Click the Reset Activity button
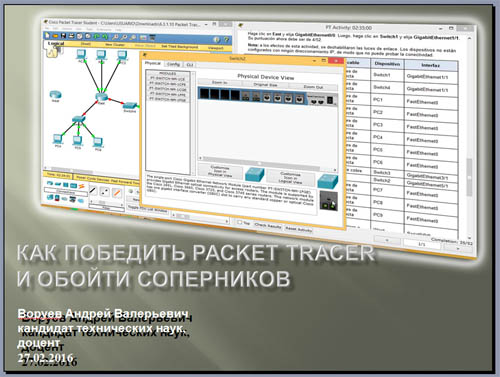 coord(299,229)
